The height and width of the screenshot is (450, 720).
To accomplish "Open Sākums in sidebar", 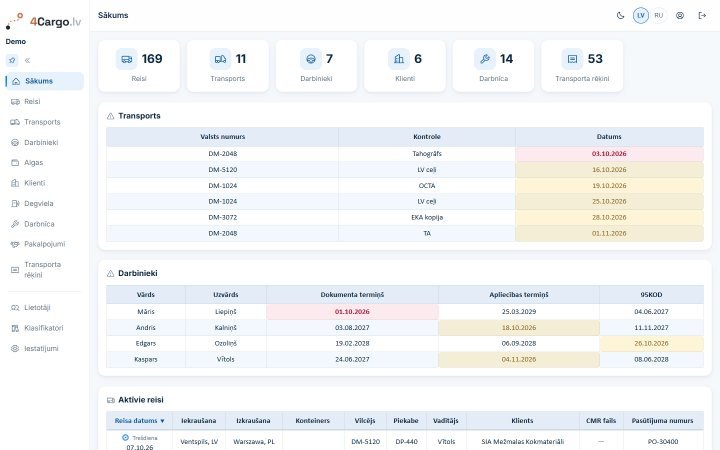I will pos(45,81).
